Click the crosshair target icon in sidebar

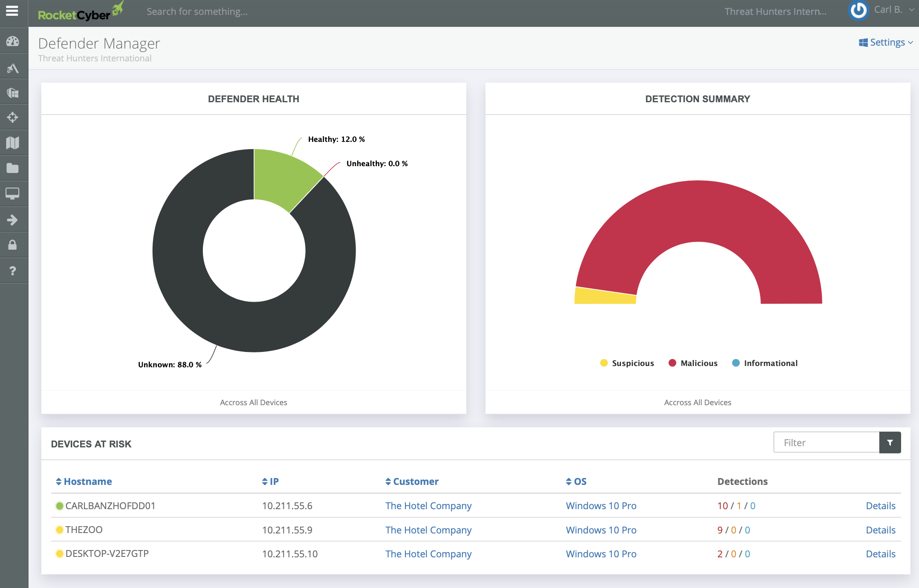click(13, 117)
